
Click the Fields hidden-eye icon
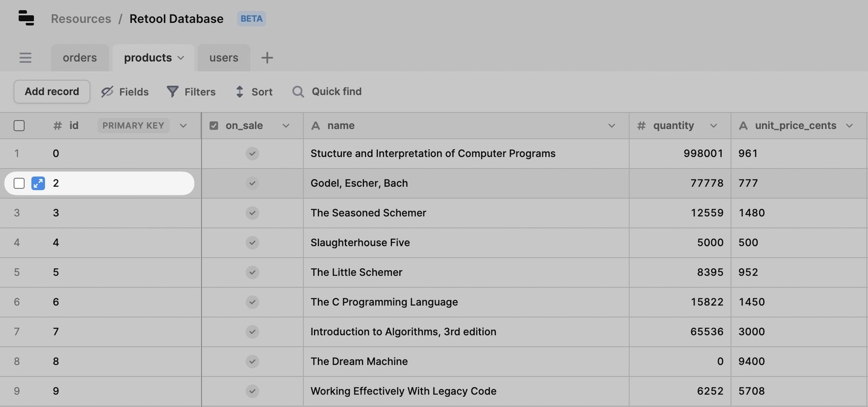107,92
